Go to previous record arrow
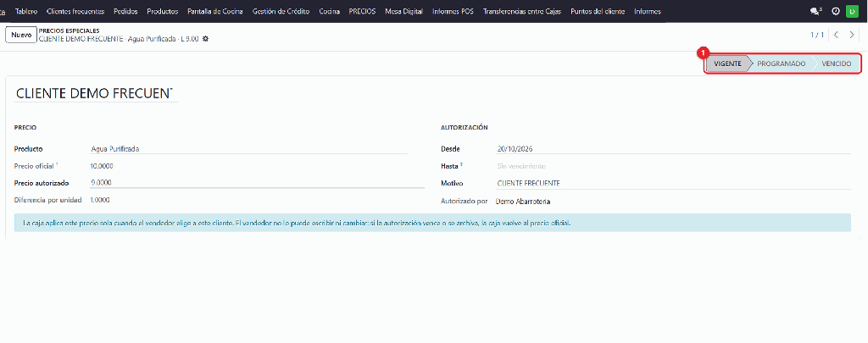Screen dimensions: 868x343 pos(836,35)
